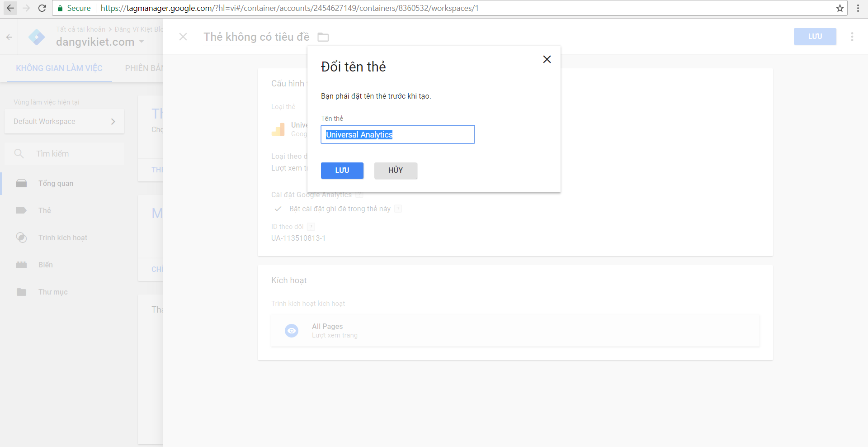Click help icon beside Bật cài đặt ghi đè

click(x=398, y=209)
